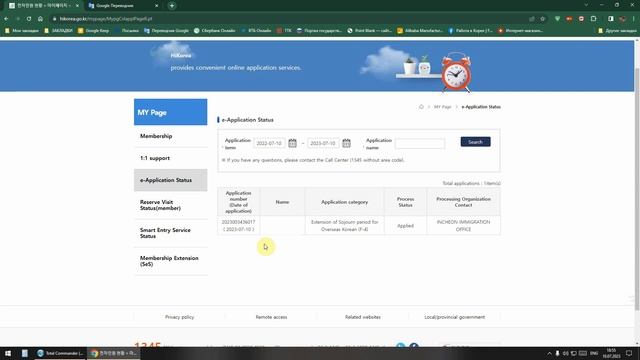Viewport: 640px width, 360px height.
Task: Open 1:1 support menu item
Action: point(170,158)
